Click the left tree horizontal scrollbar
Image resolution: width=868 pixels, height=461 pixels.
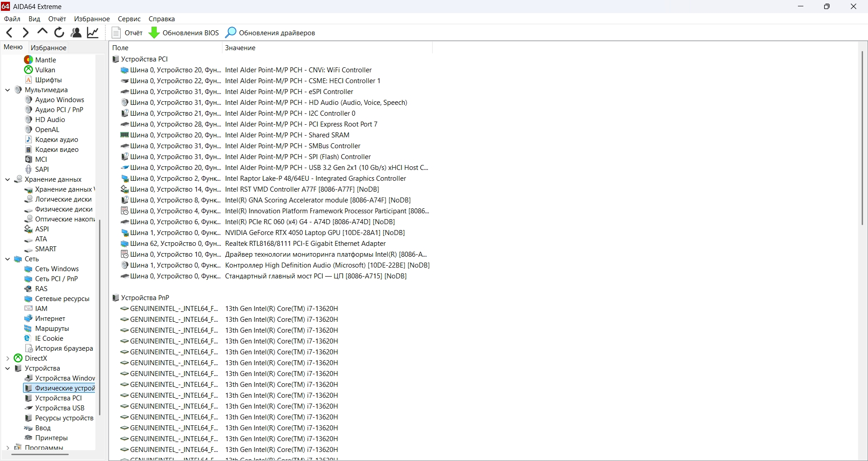click(x=40, y=454)
